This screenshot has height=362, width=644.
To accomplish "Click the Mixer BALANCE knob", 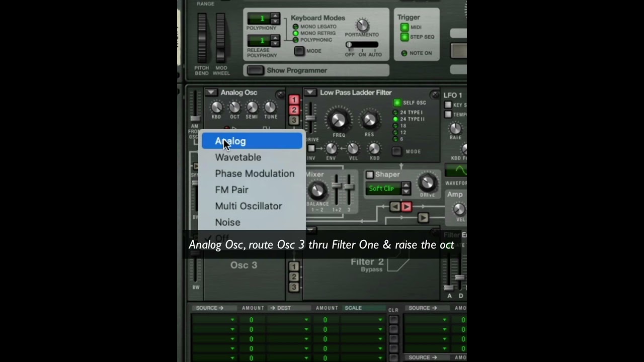I will click(x=317, y=191).
